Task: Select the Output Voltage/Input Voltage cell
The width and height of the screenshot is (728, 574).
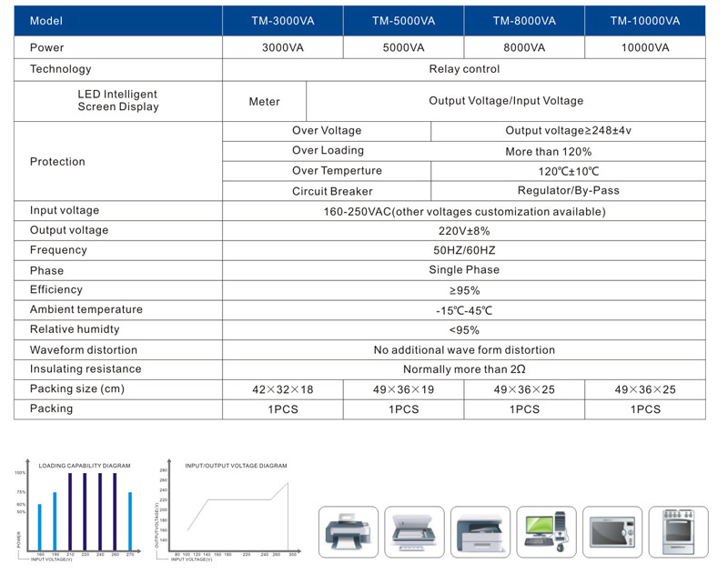Action: pyautogui.click(x=506, y=101)
